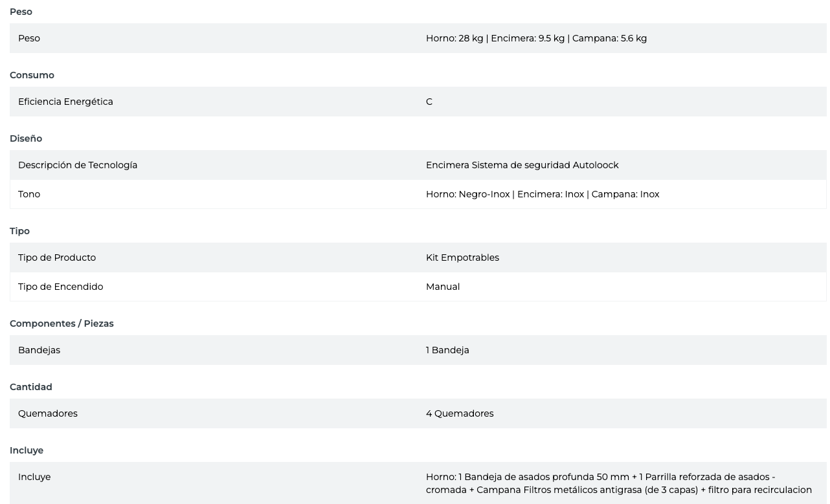Select the Kit Empotrables value
Screen dimensions: 830x504
[462, 257]
